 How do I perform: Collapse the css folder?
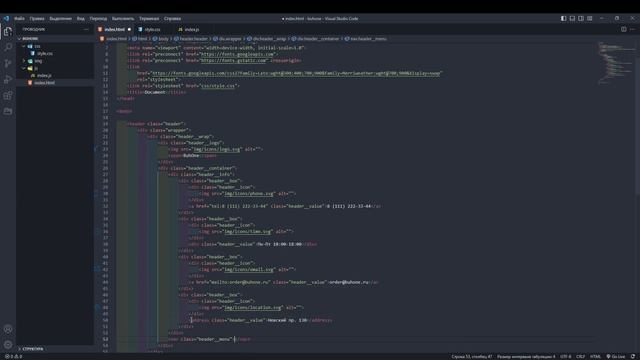click(x=24, y=46)
